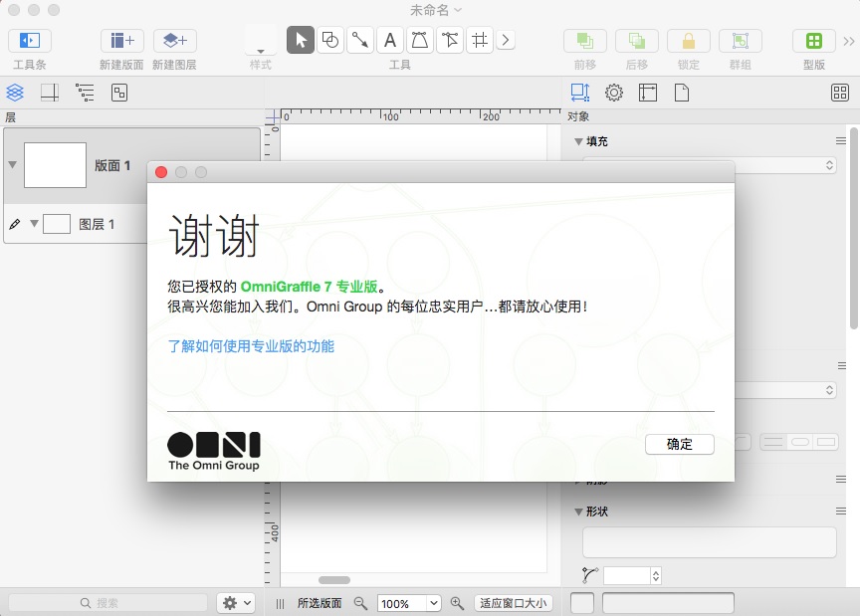Select the 图层 1 layer preview

[57, 224]
